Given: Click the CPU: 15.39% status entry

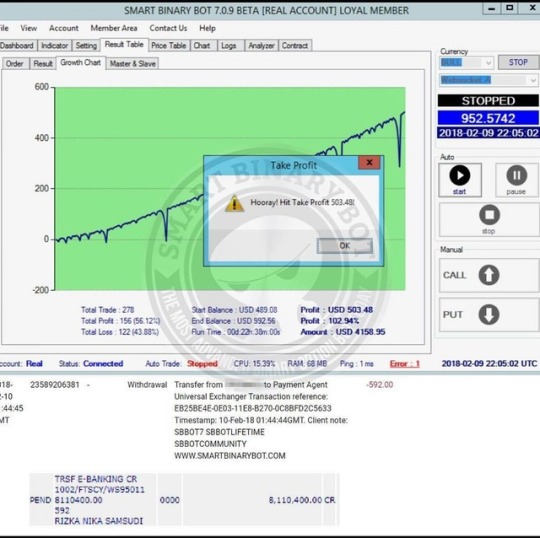Looking at the screenshot, I should [x=255, y=364].
